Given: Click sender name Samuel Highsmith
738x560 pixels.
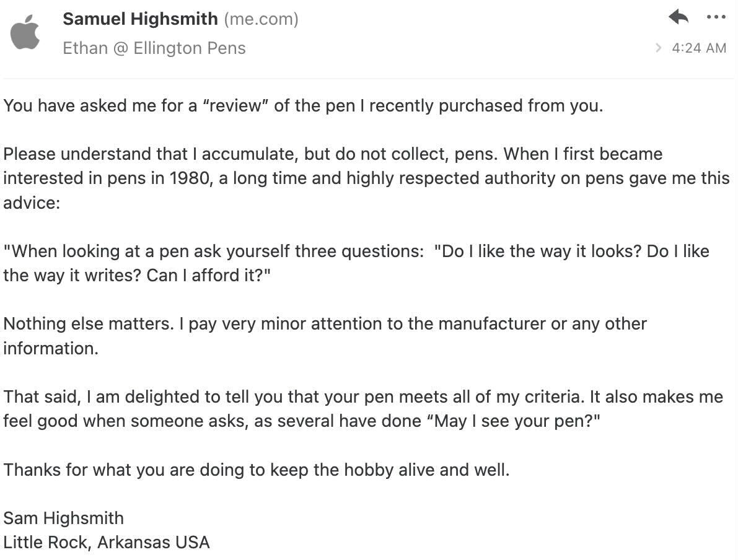Looking at the screenshot, I should (140, 19).
